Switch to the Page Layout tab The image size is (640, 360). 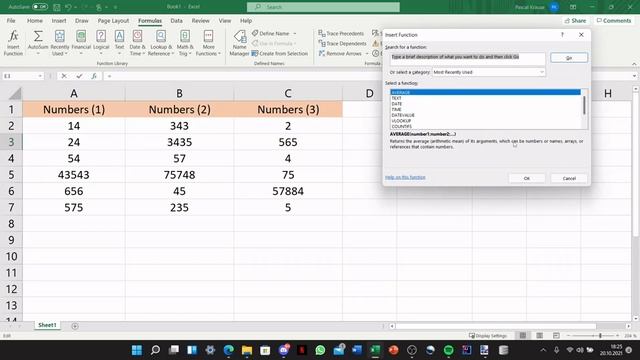point(113,20)
